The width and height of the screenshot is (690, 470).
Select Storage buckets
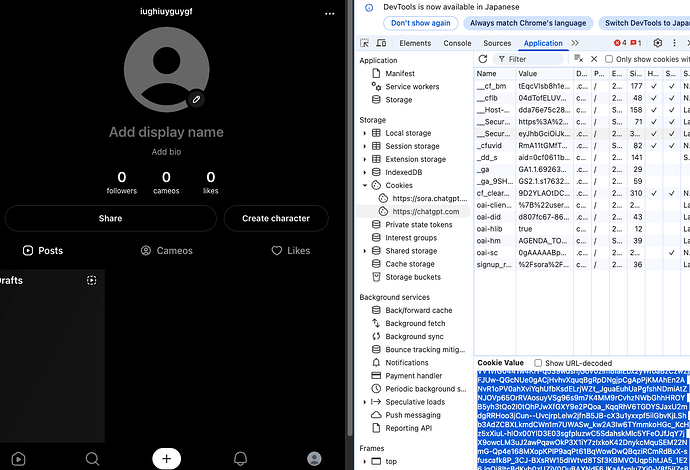pos(413,277)
